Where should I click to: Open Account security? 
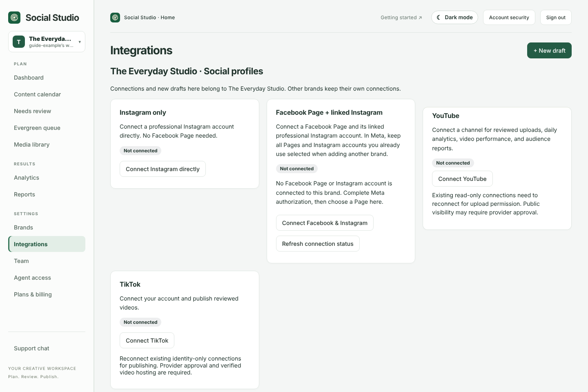[509, 18]
